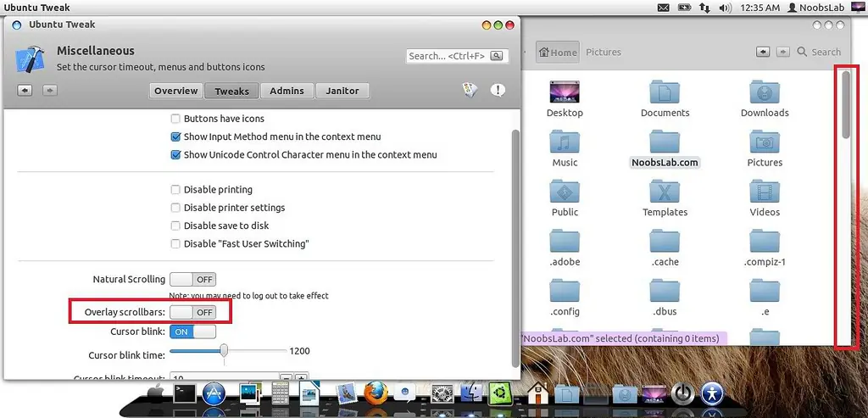The image size is (868, 418).
Task: Go back with Ubuntu Tweak's back arrow
Action: coord(25,90)
